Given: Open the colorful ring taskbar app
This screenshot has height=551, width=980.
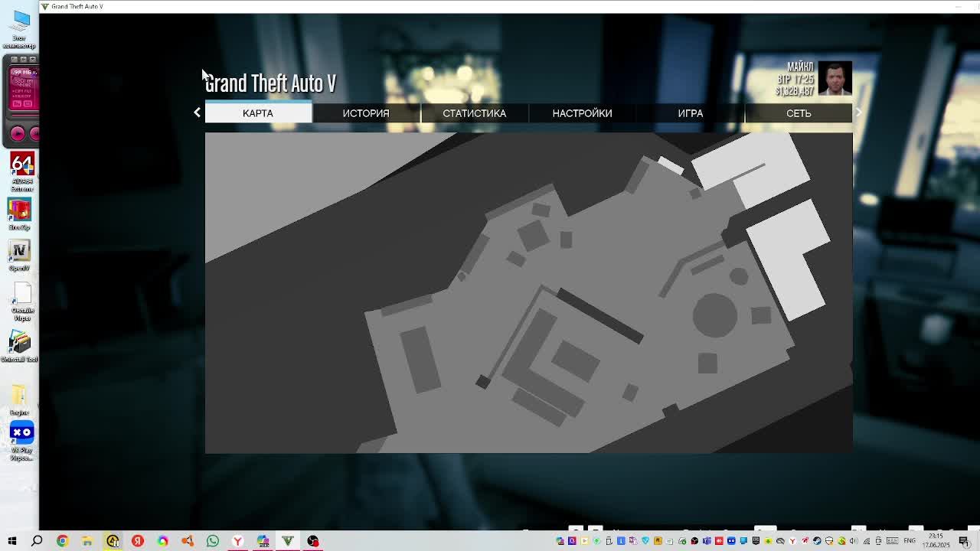Looking at the screenshot, I should coord(162,541).
